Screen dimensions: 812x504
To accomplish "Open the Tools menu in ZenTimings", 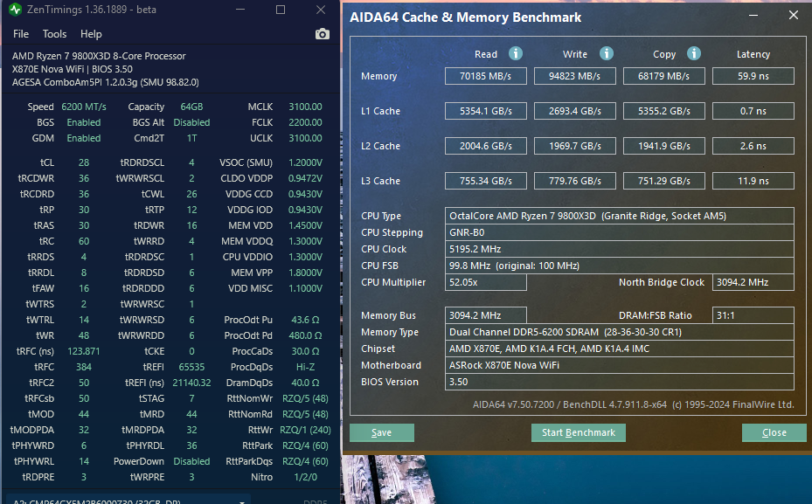I will (54, 34).
